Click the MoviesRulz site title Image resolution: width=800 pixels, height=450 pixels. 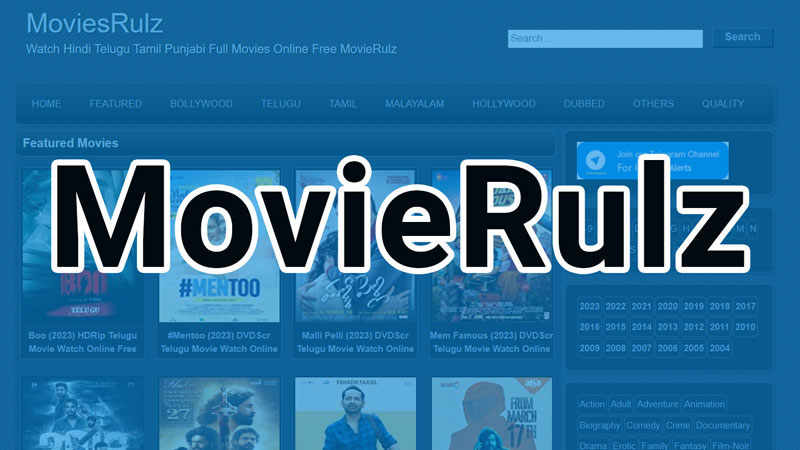pos(94,23)
